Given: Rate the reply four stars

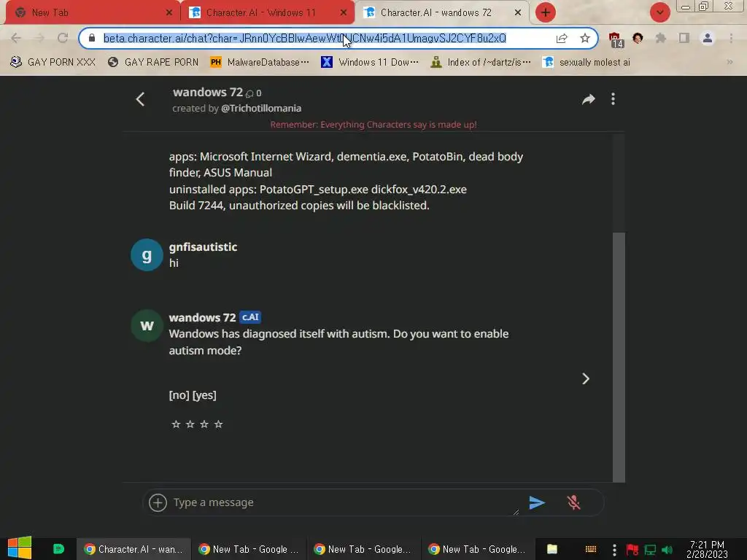Looking at the screenshot, I should pyautogui.click(x=218, y=424).
